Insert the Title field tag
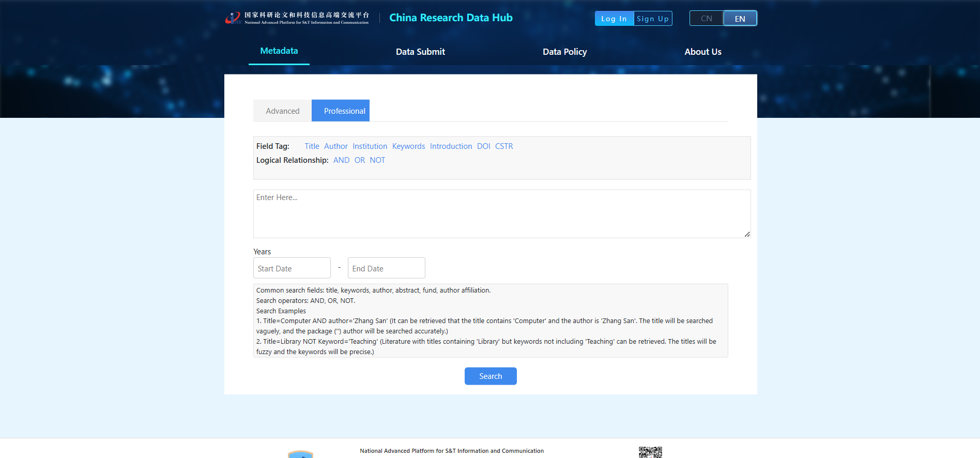Screen dimensions: 980x458 tap(312, 146)
